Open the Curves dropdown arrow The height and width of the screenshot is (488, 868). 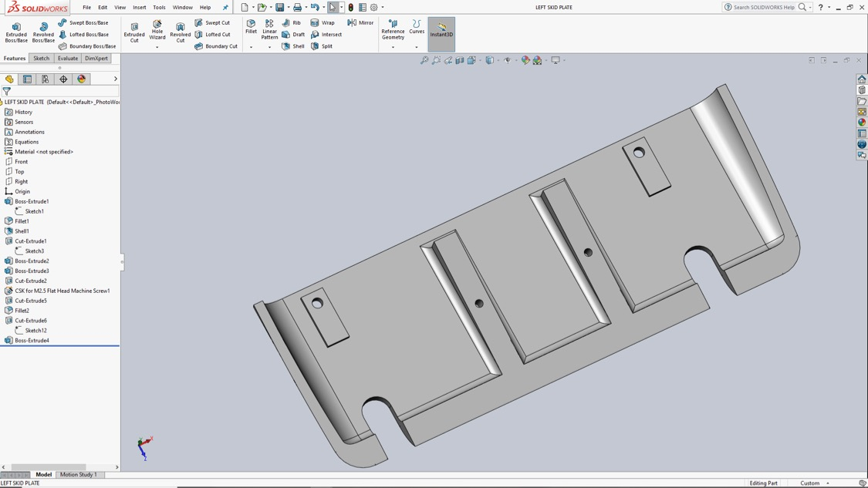coord(417,48)
